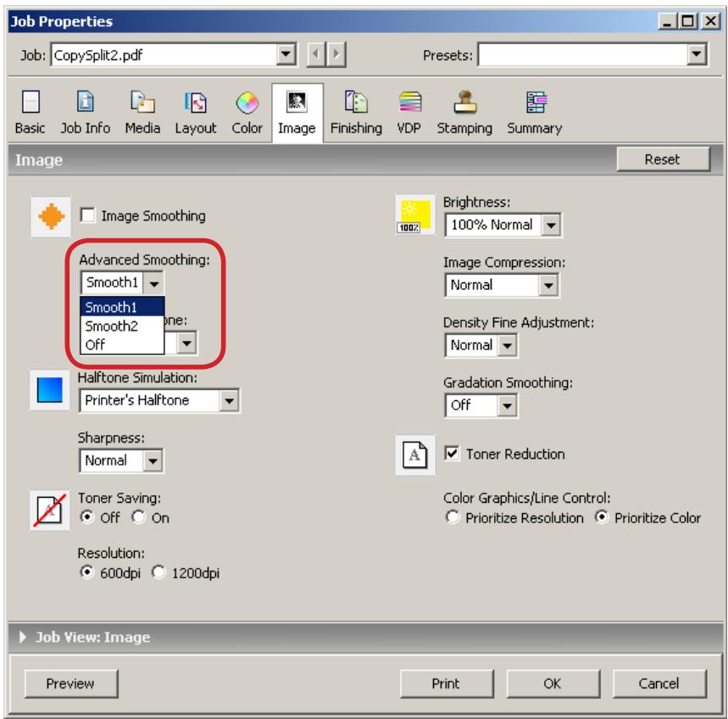Open the Sharpness dropdown
The image size is (728, 719).
click(x=121, y=460)
